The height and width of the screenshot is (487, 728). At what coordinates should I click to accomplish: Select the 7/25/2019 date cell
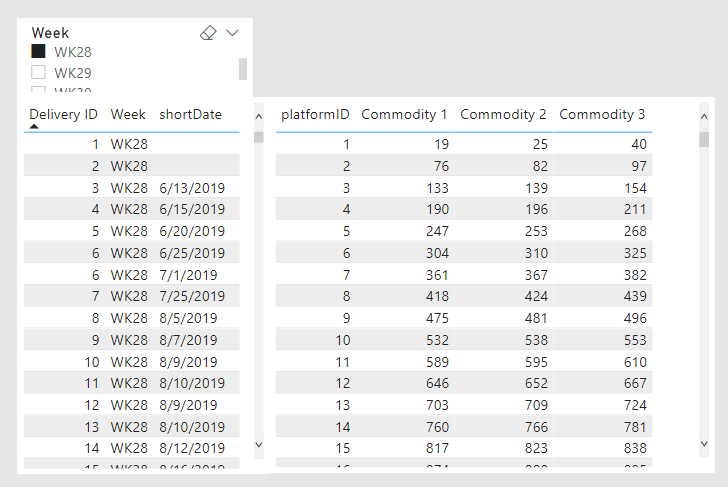pos(192,296)
